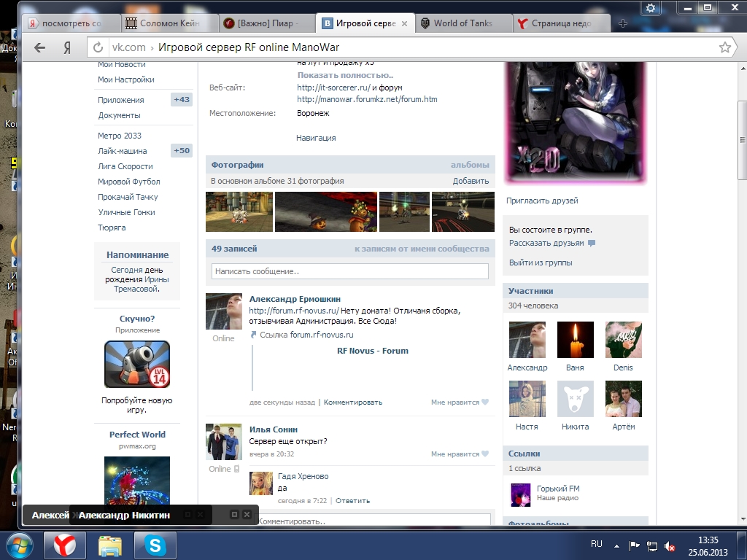Close the 'Игровой серве' tab

coord(404,23)
